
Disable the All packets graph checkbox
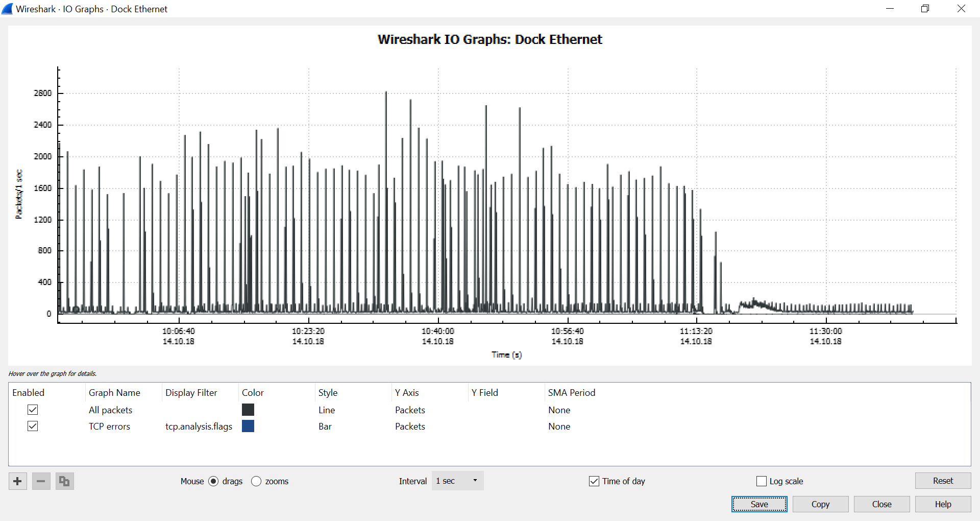(x=33, y=410)
